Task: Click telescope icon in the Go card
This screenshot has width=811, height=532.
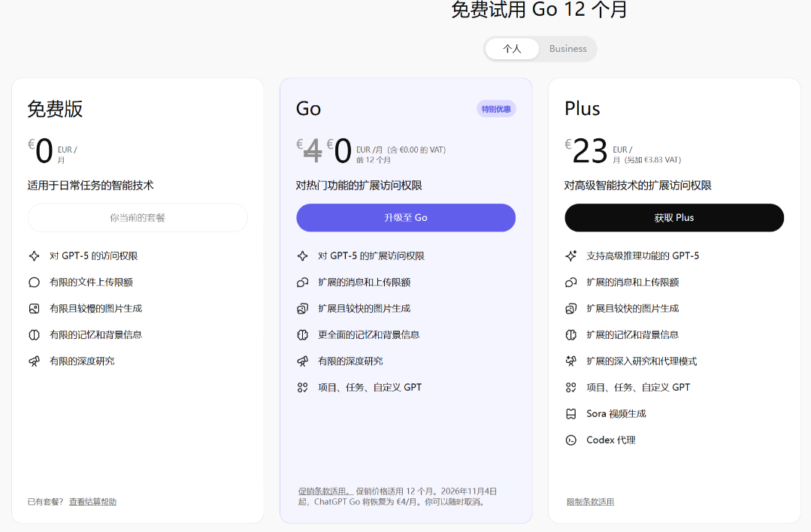Action: pos(303,361)
